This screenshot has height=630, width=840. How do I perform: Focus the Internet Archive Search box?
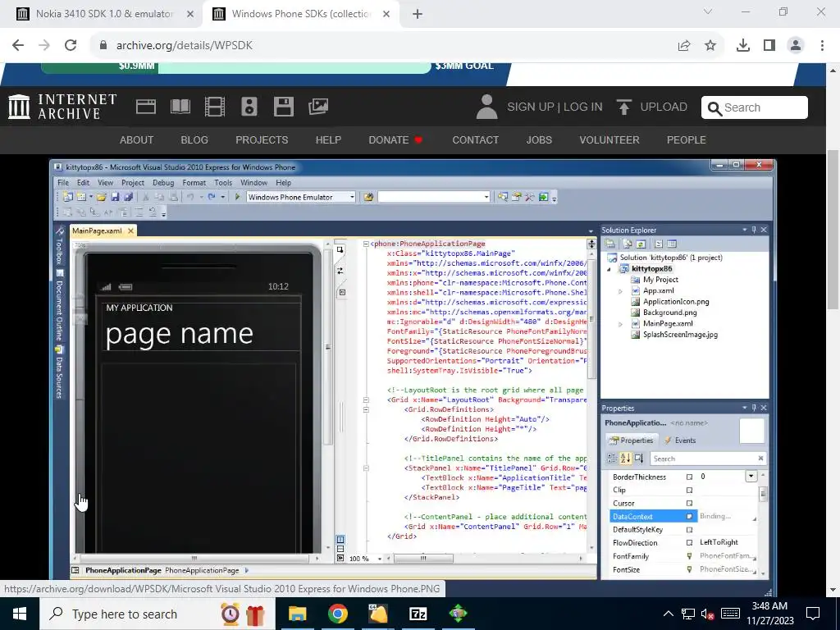pyautogui.click(x=755, y=107)
